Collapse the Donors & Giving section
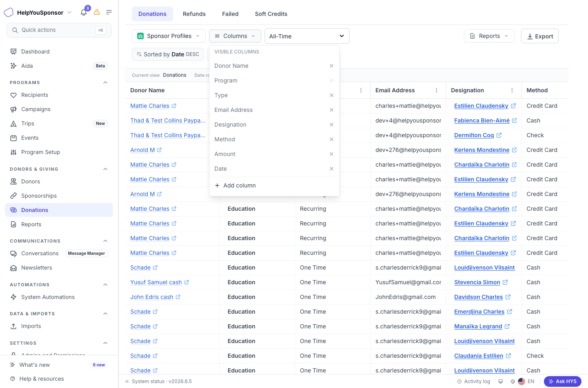Viewport: 588px width, 388px height. point(105,169)
